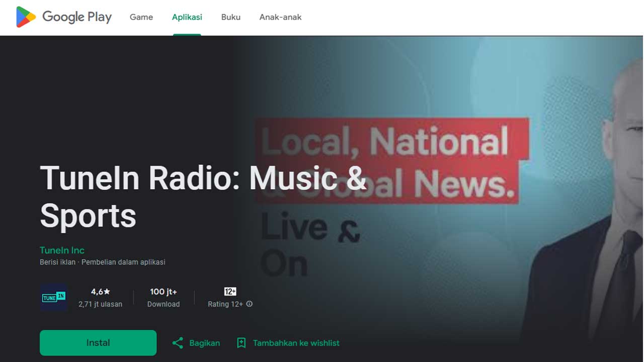
Task: Click the share icon next to Bagikan
Action: [178, 343]
